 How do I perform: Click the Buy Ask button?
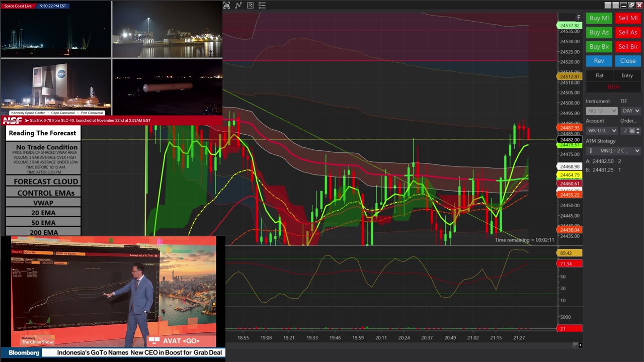tap(599, 32)
